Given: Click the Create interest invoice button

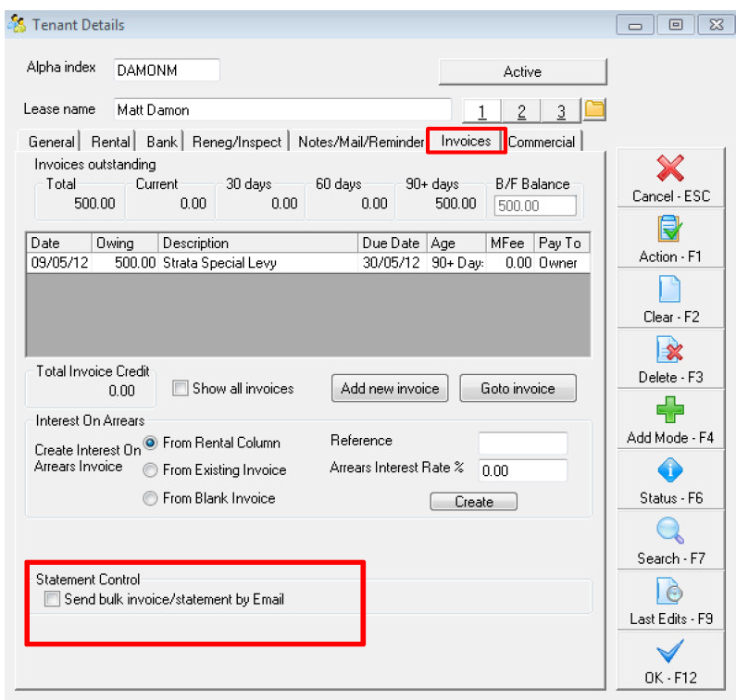Looking at the screenshot, I should tap(474, 502).
